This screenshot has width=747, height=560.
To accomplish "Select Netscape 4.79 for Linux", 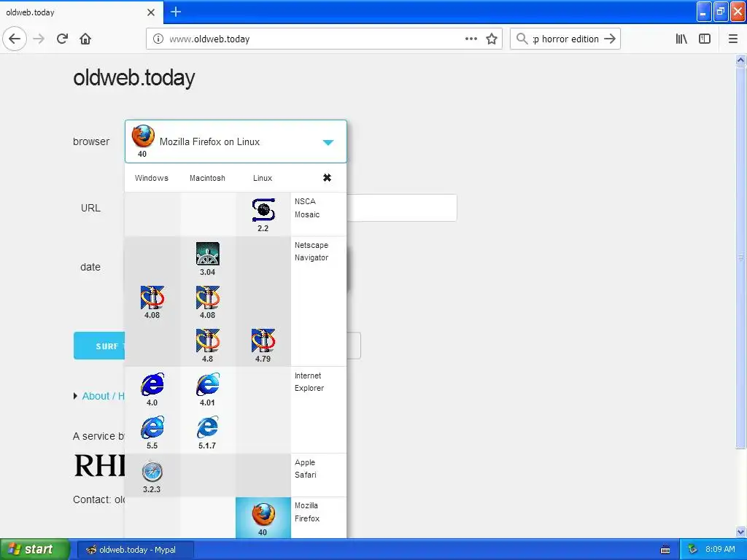I will (263, 346).
